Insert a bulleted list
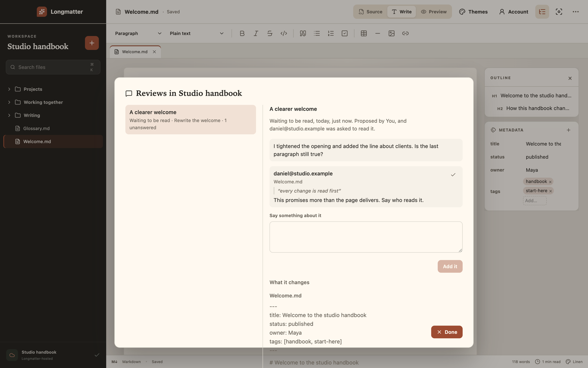The image size is (588, 368). pos(317,33)
